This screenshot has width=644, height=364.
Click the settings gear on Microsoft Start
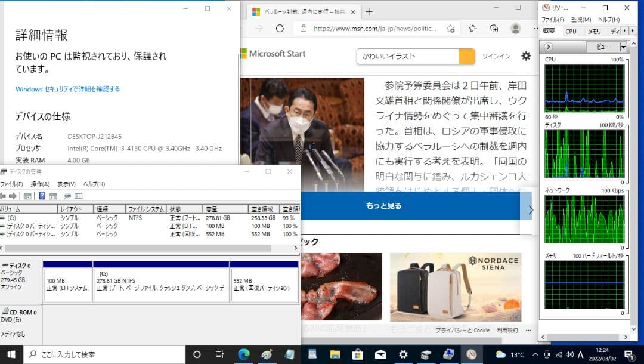525,55
